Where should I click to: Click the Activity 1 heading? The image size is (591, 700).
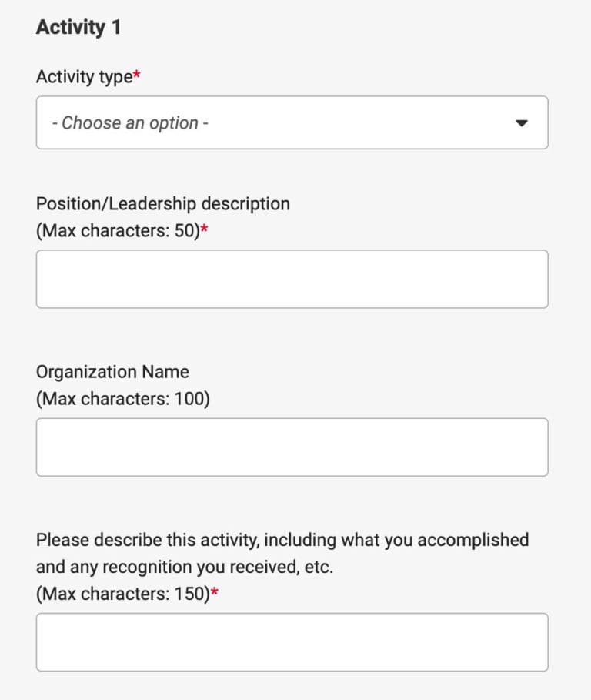pyautogui.click(x=78, y=25)
